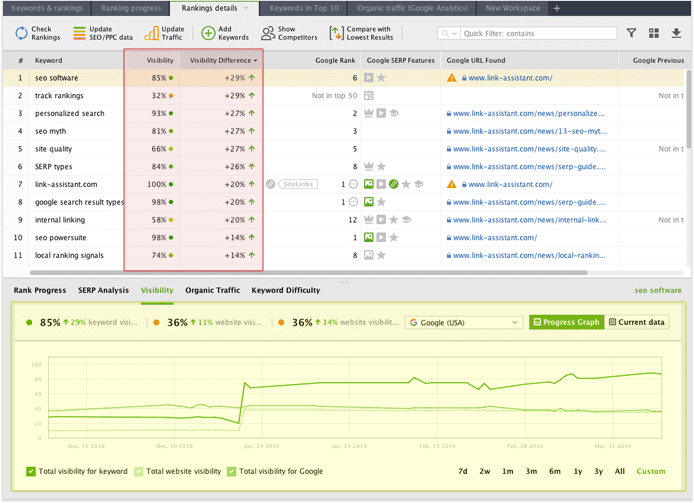Image resolution: width=694 pixels, height=503 pixels.
Task: Click Compare with Lowest Results icon
Action: click(336, 33)
